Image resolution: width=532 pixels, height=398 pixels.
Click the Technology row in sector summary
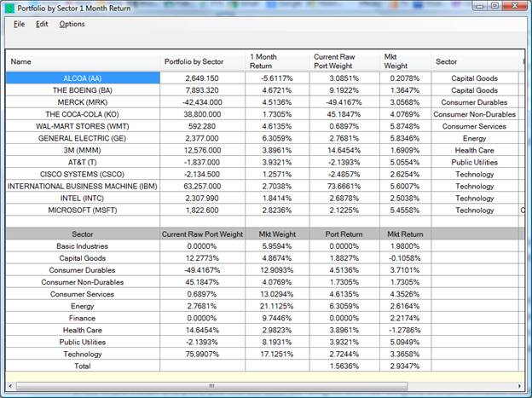pos(83,354)
